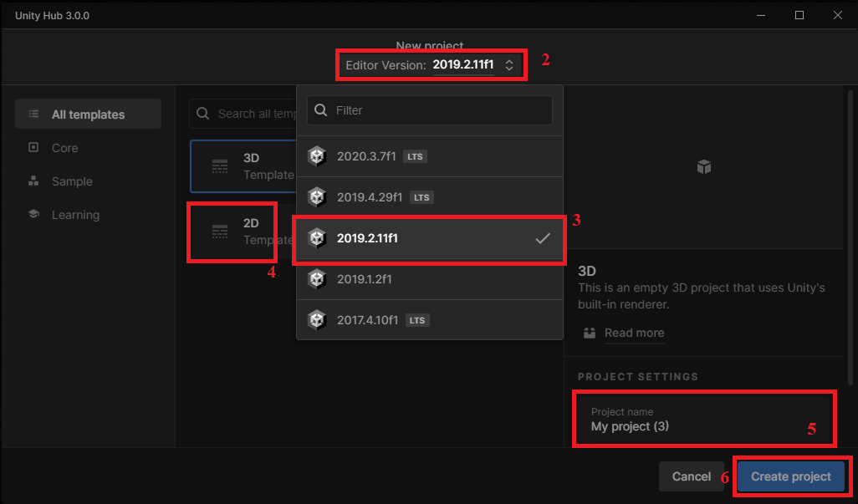
Task: Click Unity logo icon beside 2020.3.7f1
Action: coord(317,156)
